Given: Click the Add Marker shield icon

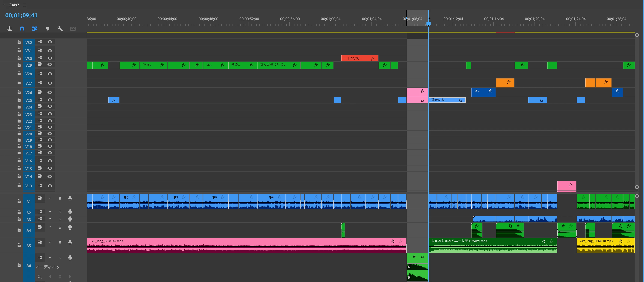Looking at the screenshot, I should [47, 29].
